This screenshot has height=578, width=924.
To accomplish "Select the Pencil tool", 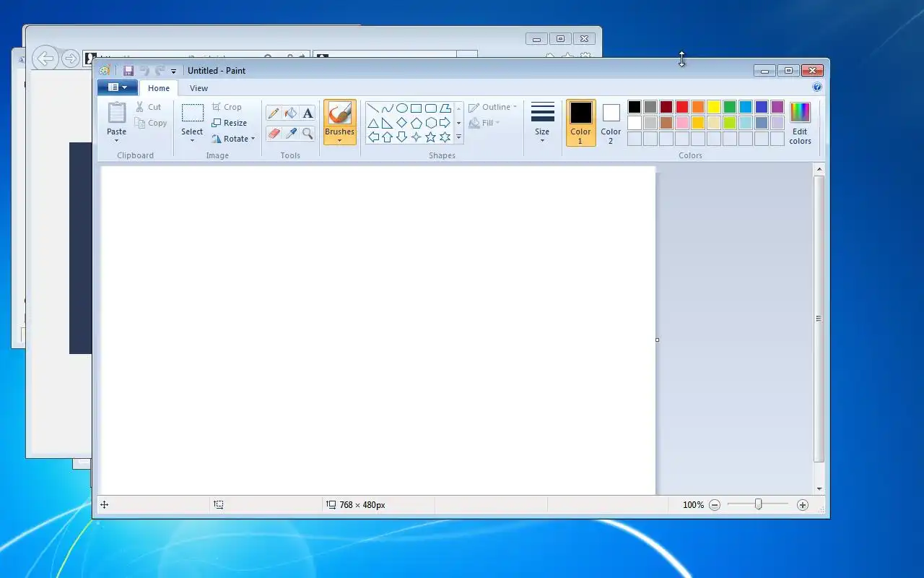I will (x=274, y=113).
